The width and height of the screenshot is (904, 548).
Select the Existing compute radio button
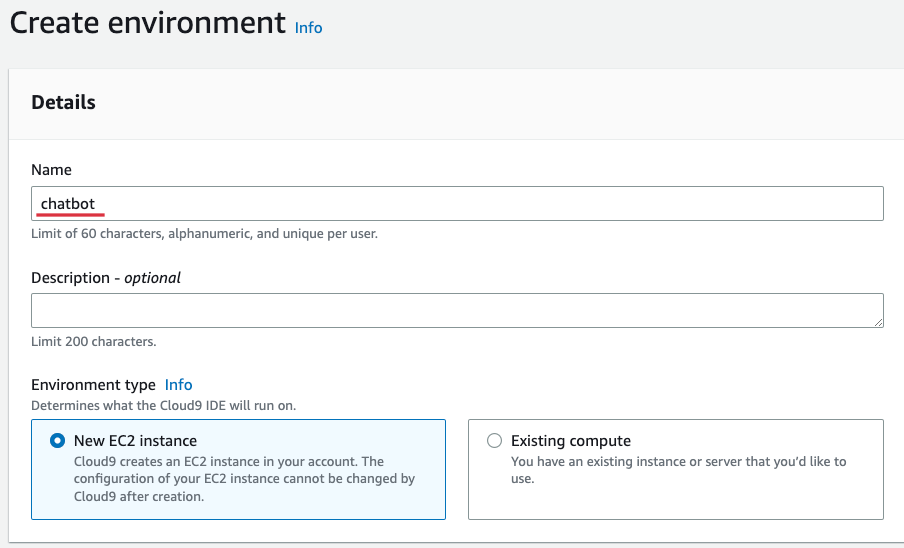pos(494,441)
